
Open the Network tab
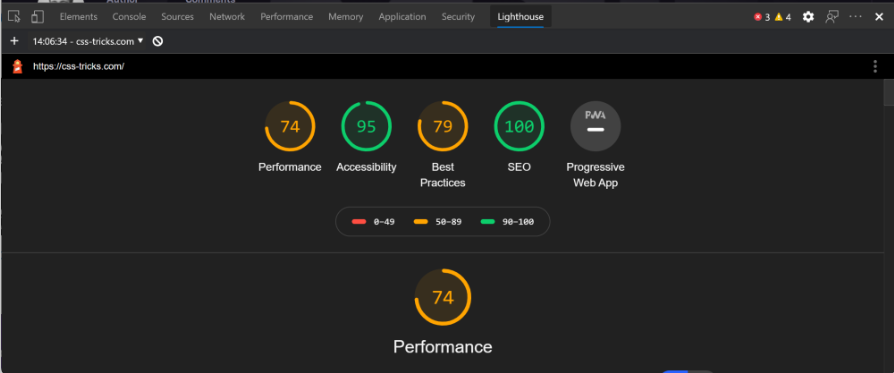click(227, 17)
